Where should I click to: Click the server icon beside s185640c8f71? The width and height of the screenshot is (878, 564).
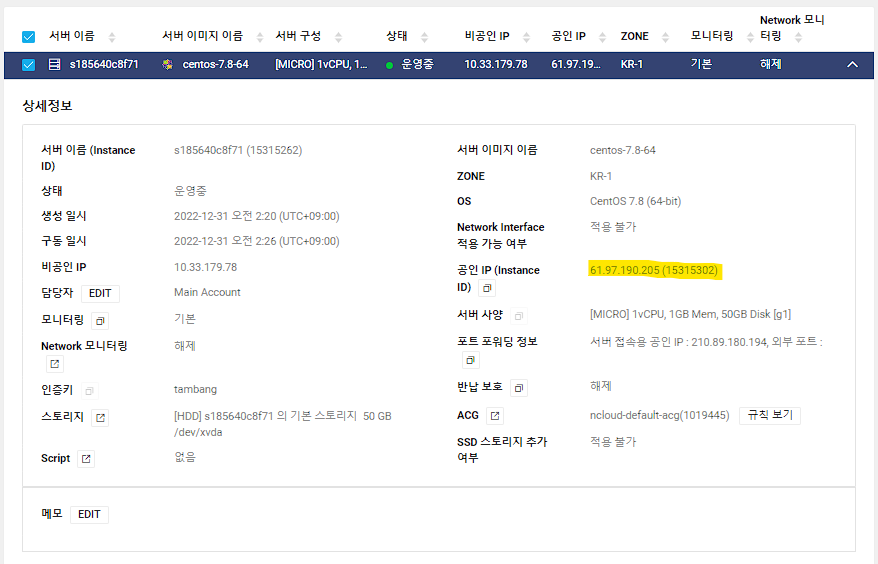(54, 64)
